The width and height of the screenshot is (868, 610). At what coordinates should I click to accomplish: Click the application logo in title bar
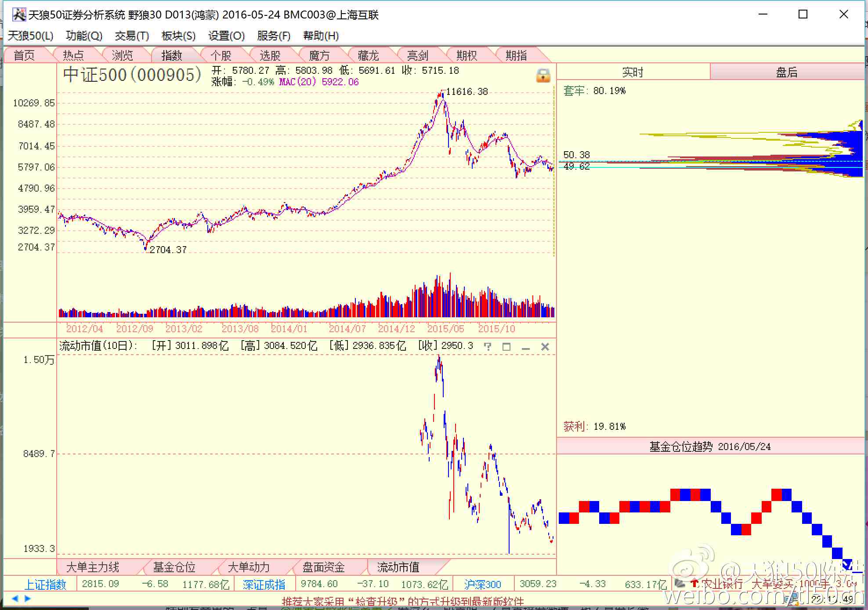click(x=18, y=15)
